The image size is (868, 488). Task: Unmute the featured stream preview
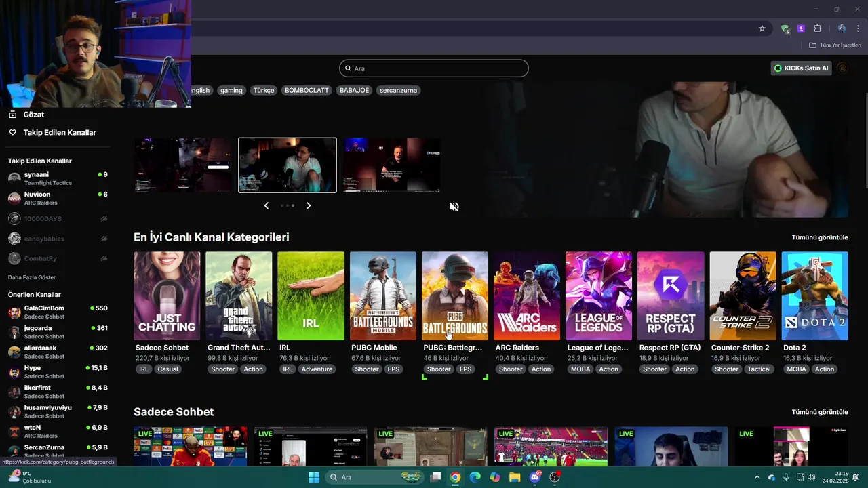pyautogui.click(x=454, y=207)
